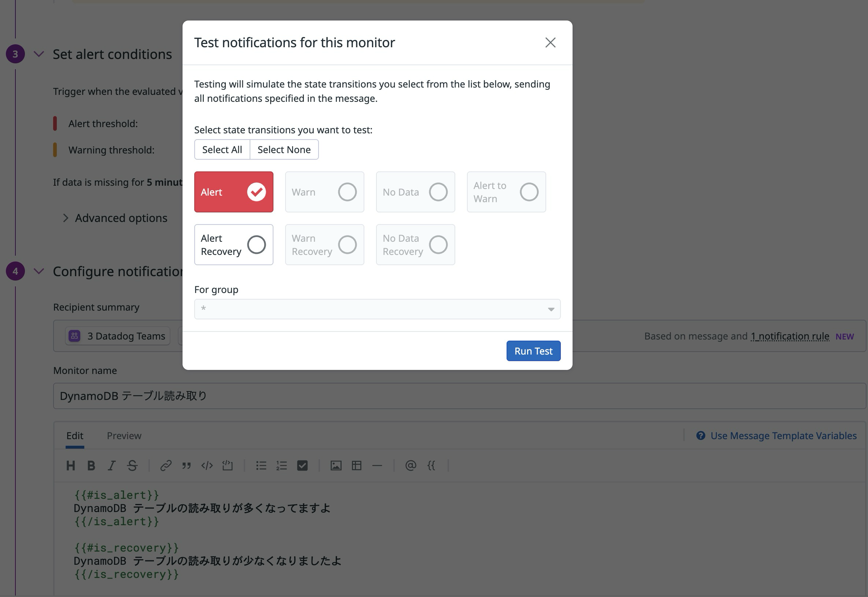The height and width of the screenshot is (597, 868).
Task: Toggle bold formatting in the message editor
Action: click(91, 466)
